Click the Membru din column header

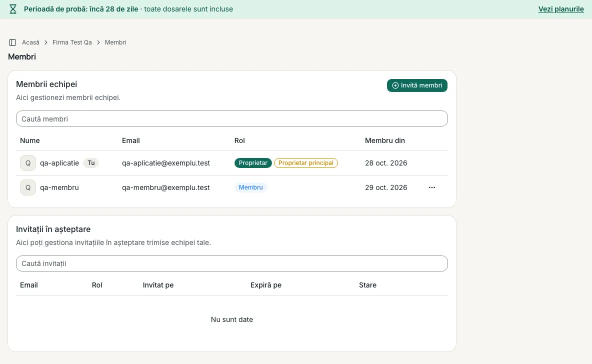pyautogui.click(x=384, y=140)
